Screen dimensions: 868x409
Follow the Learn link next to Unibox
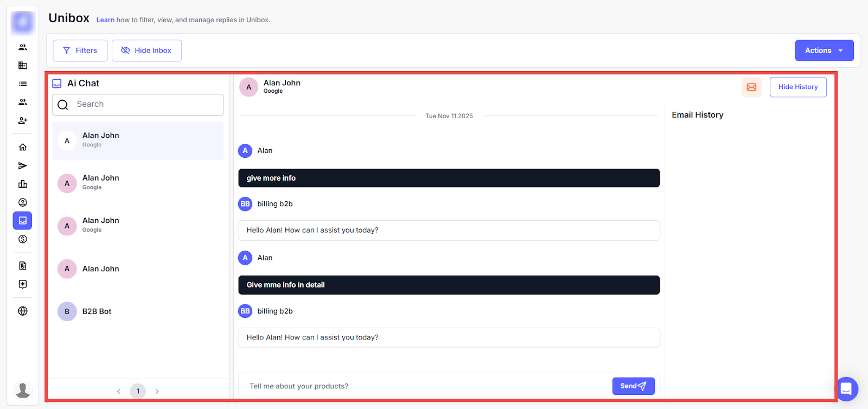pyautogui.click(x=105, y=20)
